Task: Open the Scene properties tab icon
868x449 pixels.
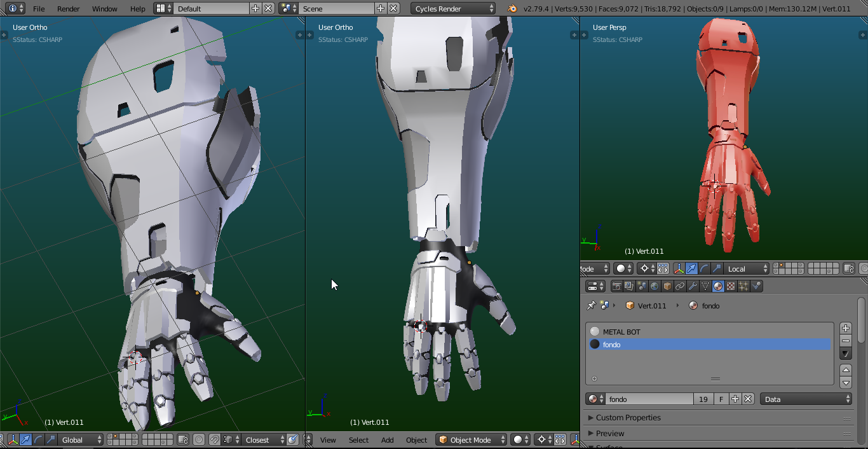Action: coord(642,286)
